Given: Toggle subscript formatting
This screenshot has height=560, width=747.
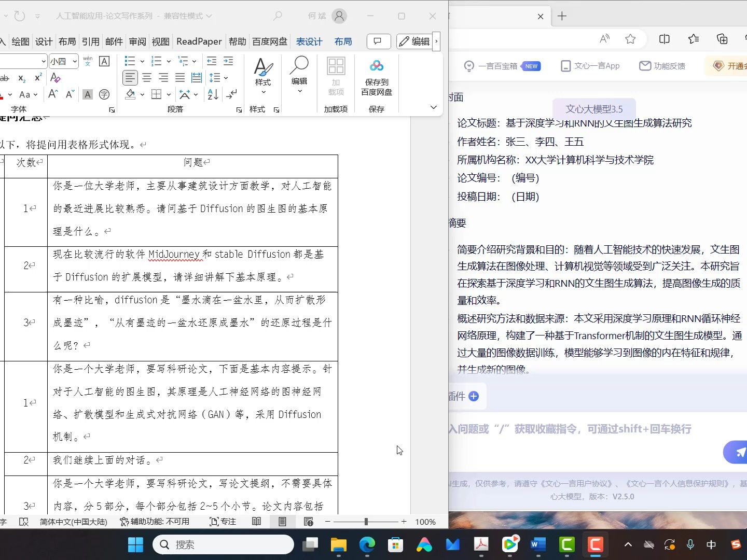Looking at the screenshot, I should coord(22,78).
